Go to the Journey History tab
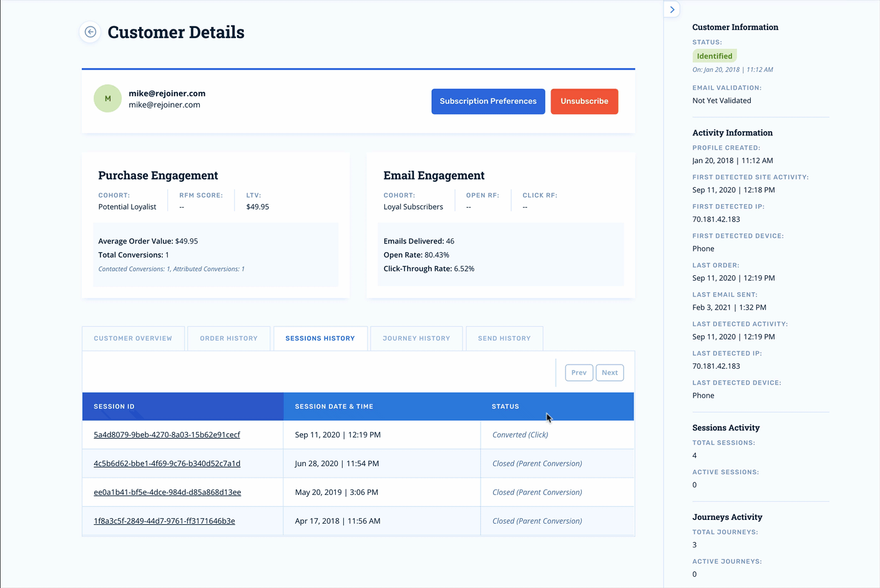Viewport: 880px width, 588px height. tap(416, 338)
